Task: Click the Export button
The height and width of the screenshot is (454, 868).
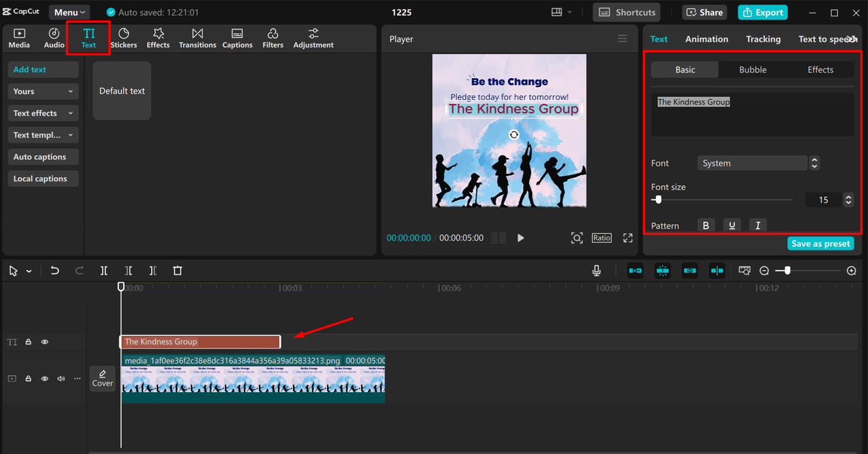Action: tap(763, 12)
